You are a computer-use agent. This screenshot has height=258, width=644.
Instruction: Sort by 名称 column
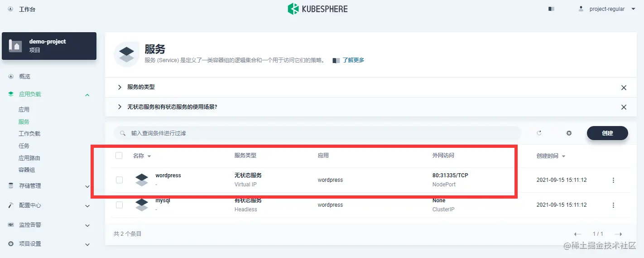(x=142, y=156)
